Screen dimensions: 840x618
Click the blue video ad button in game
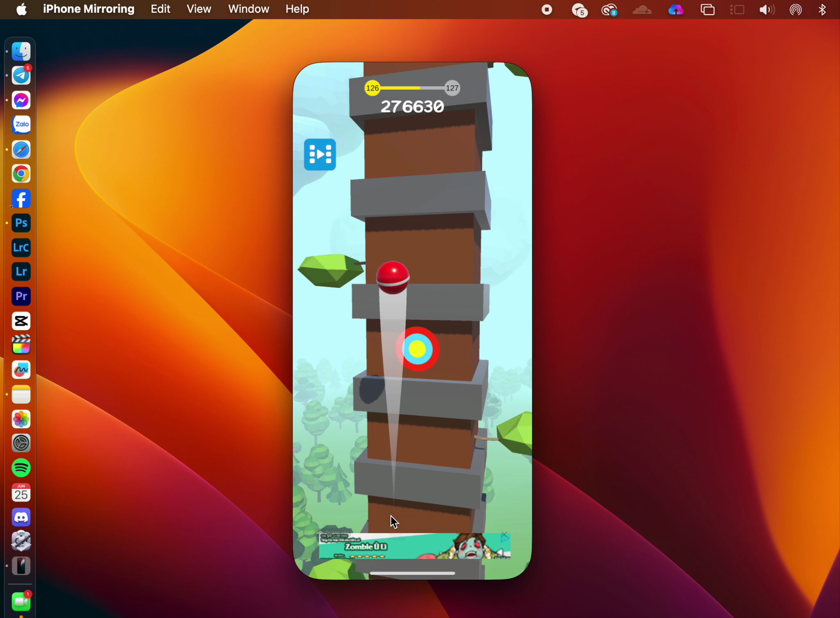320,155
